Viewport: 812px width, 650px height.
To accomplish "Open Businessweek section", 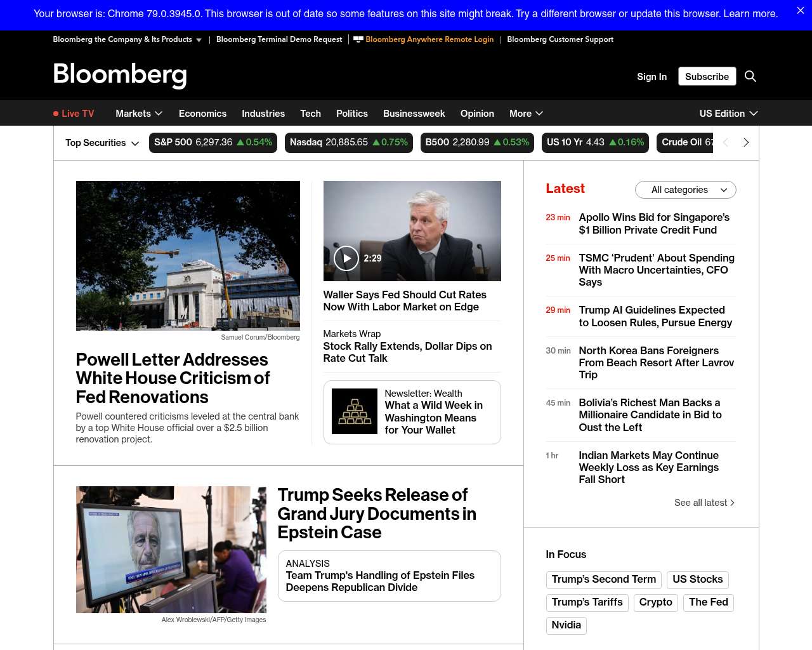I will pyautogui.click(x=414, y=114).
